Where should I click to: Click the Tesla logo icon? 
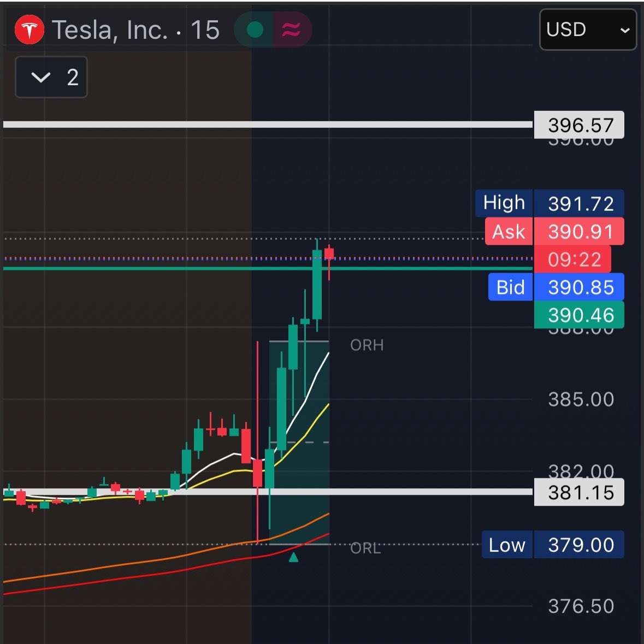click(x=29, y=29)
